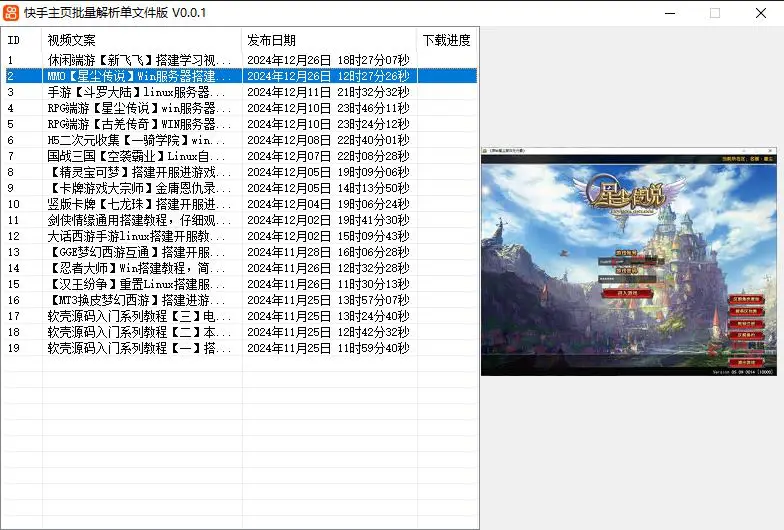The height and width of the screenshot is (530, 784).
Task: Click date 2024年12月05日 19时09分06秒
Action: click(328, 172)
